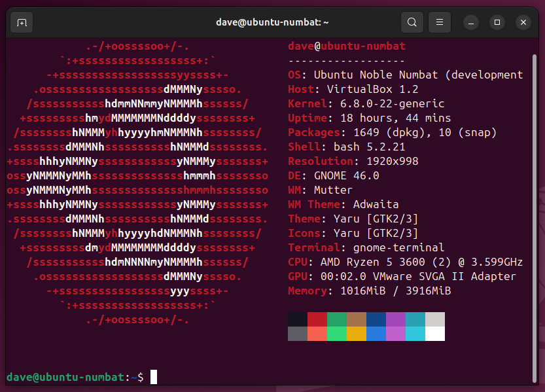Click the red dave@ubuntu-numbat header

click(347, 46)
